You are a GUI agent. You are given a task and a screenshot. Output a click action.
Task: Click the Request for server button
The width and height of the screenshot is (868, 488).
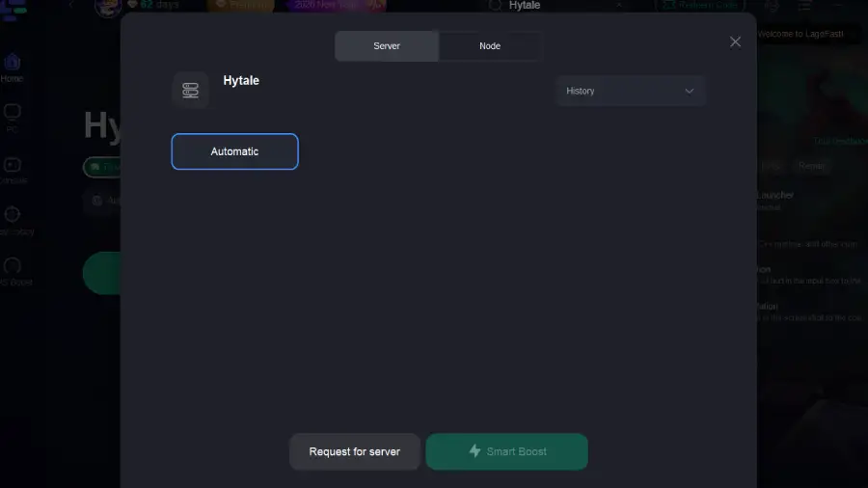pos(354,451)
